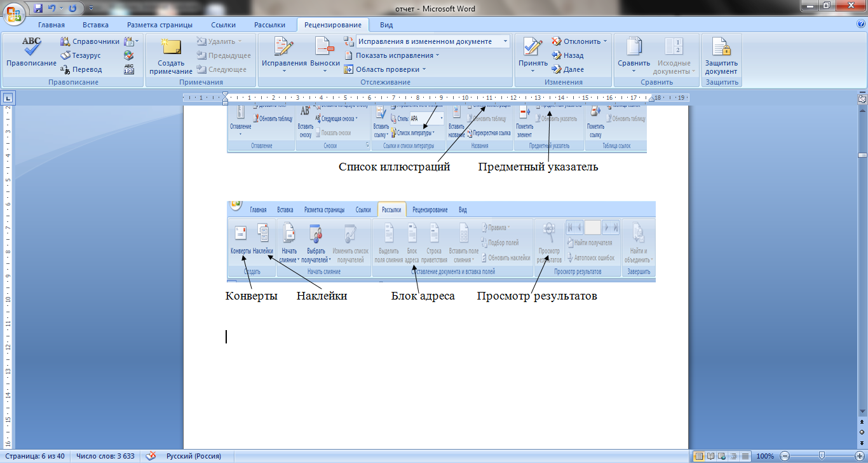The width and height of the screenshot is (868, 463).
Task: Switch to the Вставка ribbon tab
Action: (95, 25)
